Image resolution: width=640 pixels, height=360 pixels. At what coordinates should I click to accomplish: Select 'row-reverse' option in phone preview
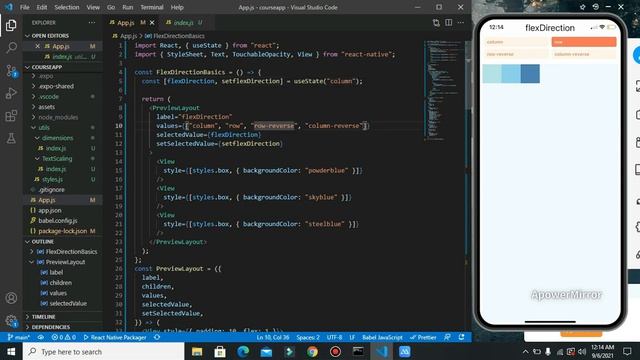click(x=516, y=54)
